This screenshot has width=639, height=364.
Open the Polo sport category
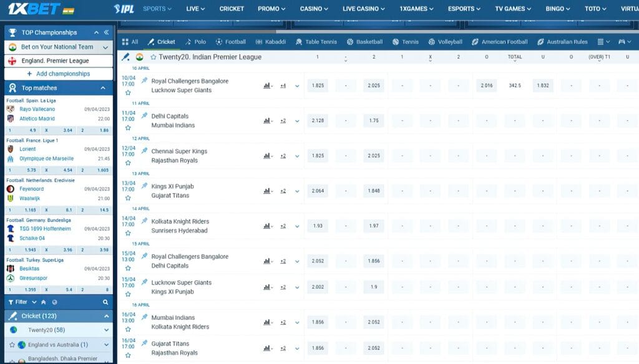tap(196, 42)
